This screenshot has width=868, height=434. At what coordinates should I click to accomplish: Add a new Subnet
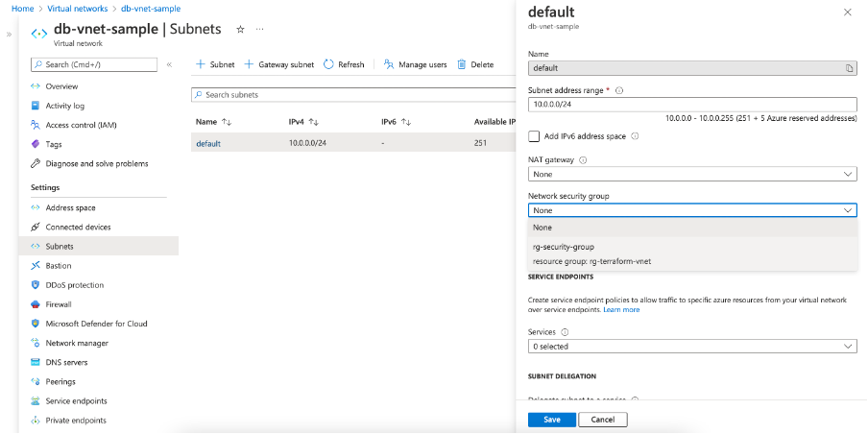point(215,64)
